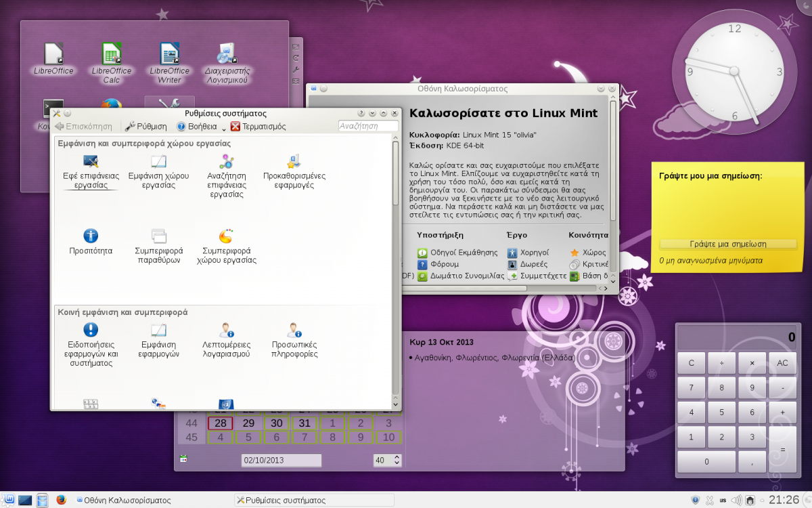Click the 21:26 digital clock in the panel
Viewport: 812px width, 508px height.
click(784, 500)
